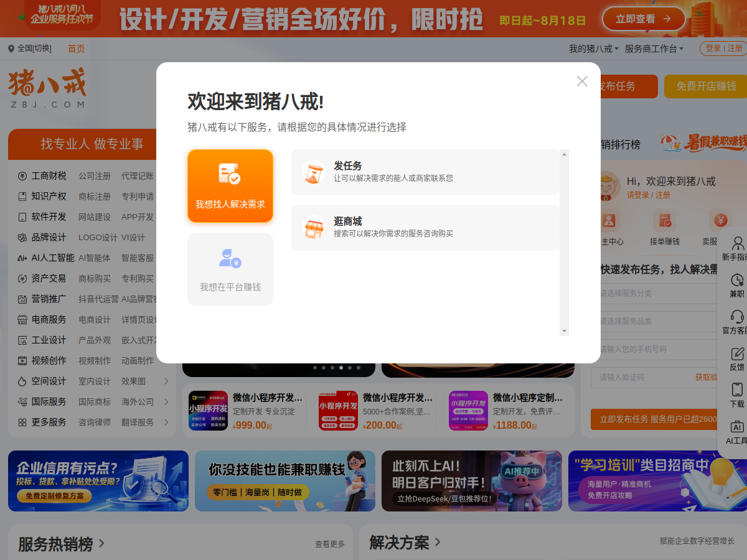Expand 服务商工作台 dropdown

[654, 49]
